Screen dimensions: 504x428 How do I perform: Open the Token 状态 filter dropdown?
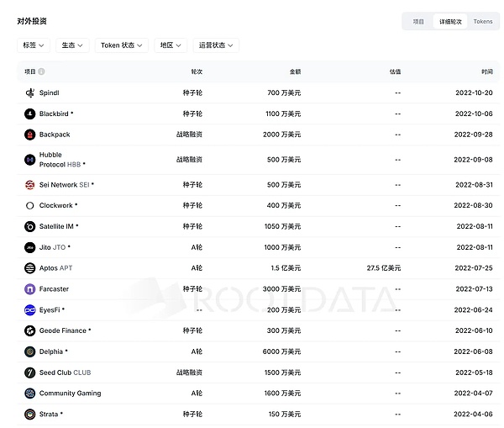(x=122, y=45)
